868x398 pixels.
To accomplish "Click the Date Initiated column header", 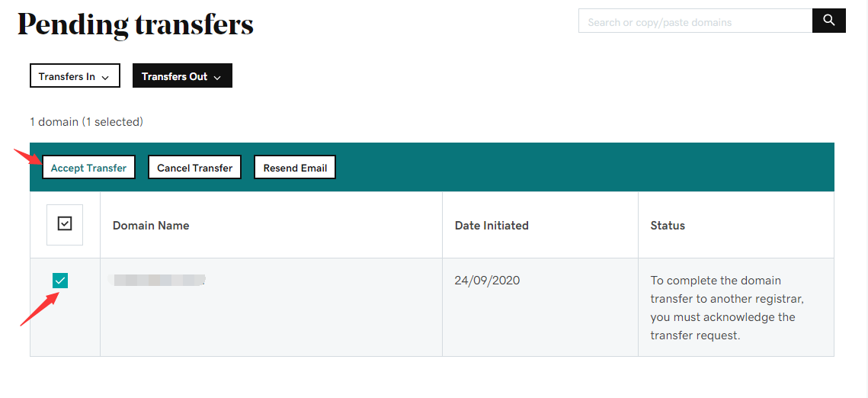I will tap(492, 226).
